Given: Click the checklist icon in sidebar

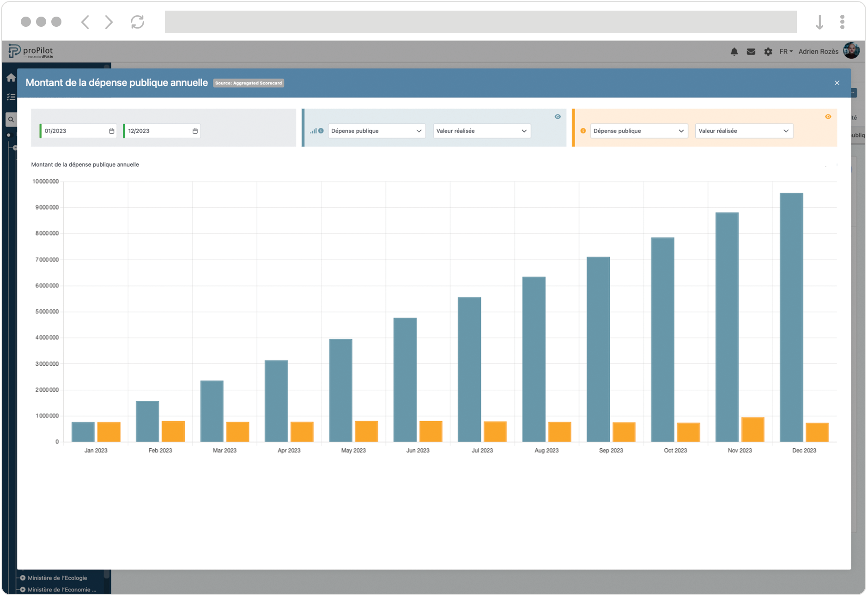Looking at the screenshot, I should point(11,97).
